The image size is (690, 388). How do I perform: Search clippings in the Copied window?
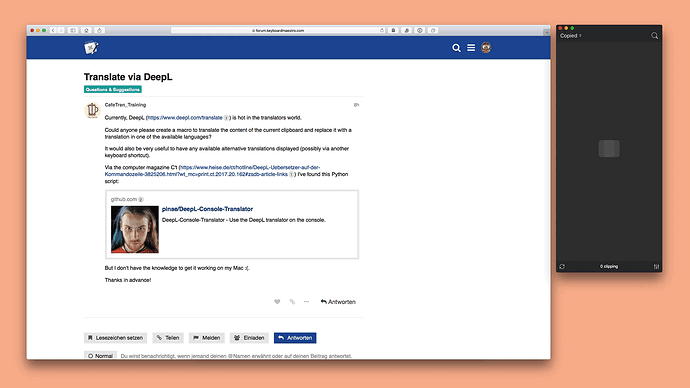tap(654, 36)
